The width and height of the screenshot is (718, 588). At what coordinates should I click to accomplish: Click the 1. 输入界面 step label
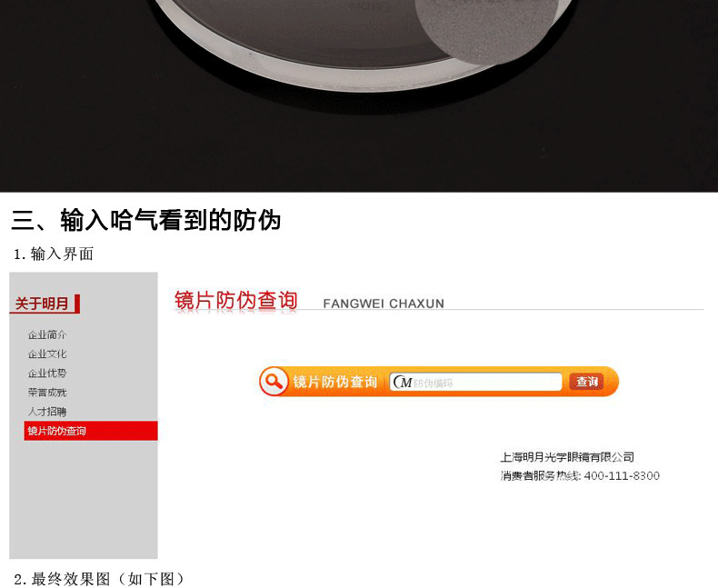point(54,254)
